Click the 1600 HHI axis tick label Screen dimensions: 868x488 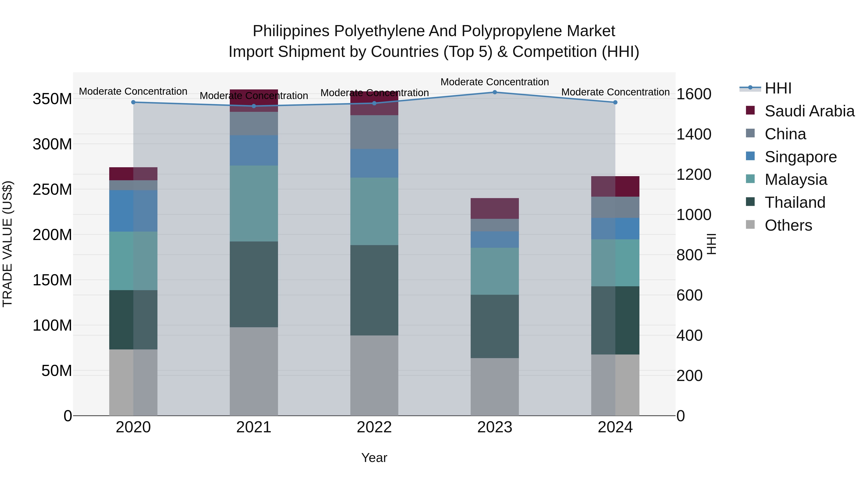coord(694,94)
